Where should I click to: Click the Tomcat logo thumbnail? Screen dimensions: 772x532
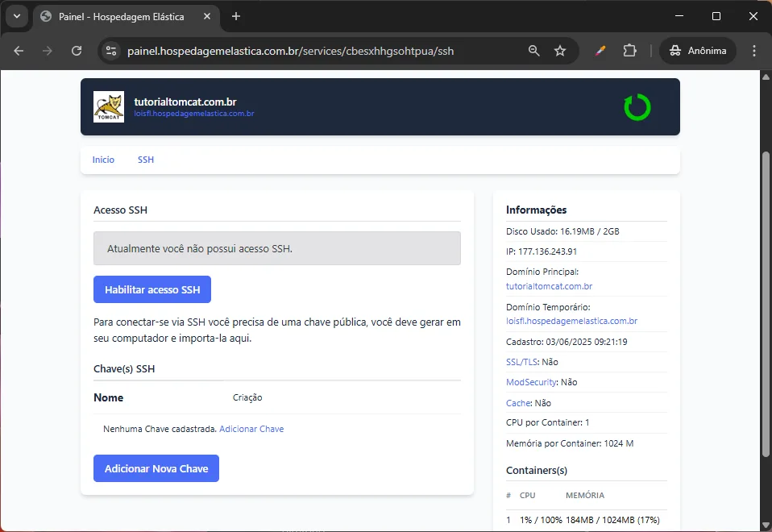click(x=109, y=107)
